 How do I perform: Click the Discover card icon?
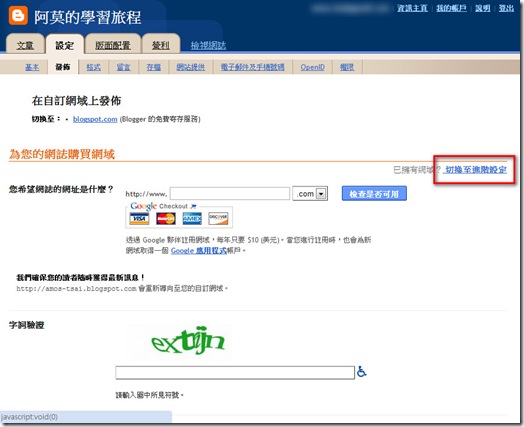coord(219,219)
